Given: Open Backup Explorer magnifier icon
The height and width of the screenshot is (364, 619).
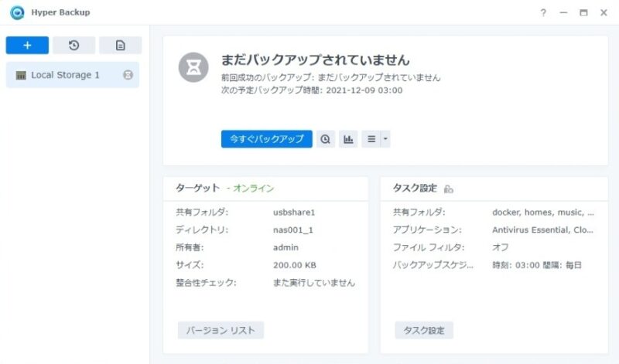Looking at the screenshot, I should (326, 139).
